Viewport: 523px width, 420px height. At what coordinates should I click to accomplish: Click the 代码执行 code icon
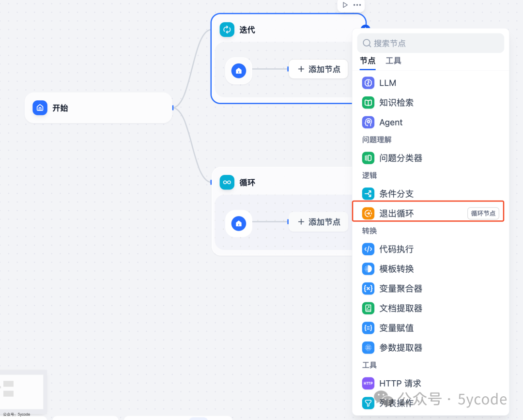point(368,249)
